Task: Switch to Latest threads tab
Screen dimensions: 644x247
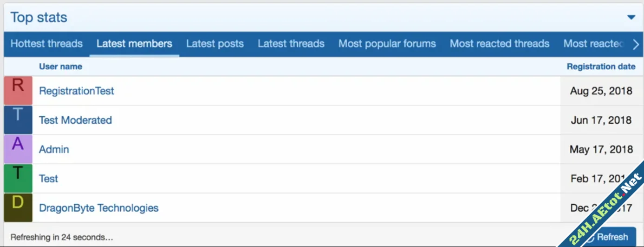Action: (x=291, y=44)
